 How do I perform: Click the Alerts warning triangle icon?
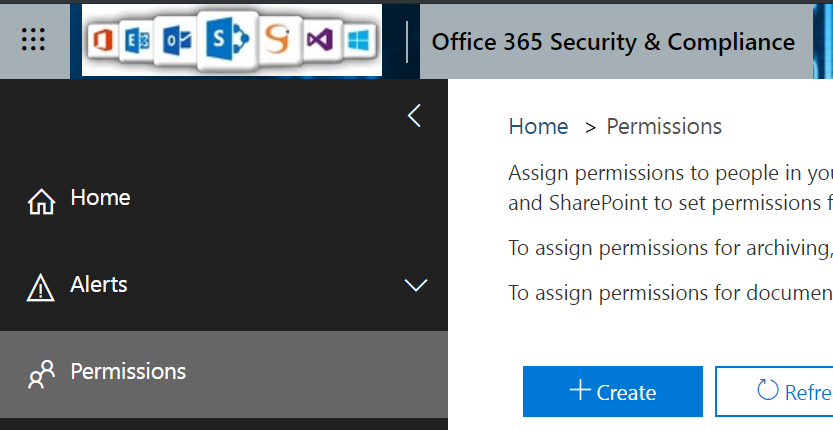pyautogui.click(x=41, y=288)
